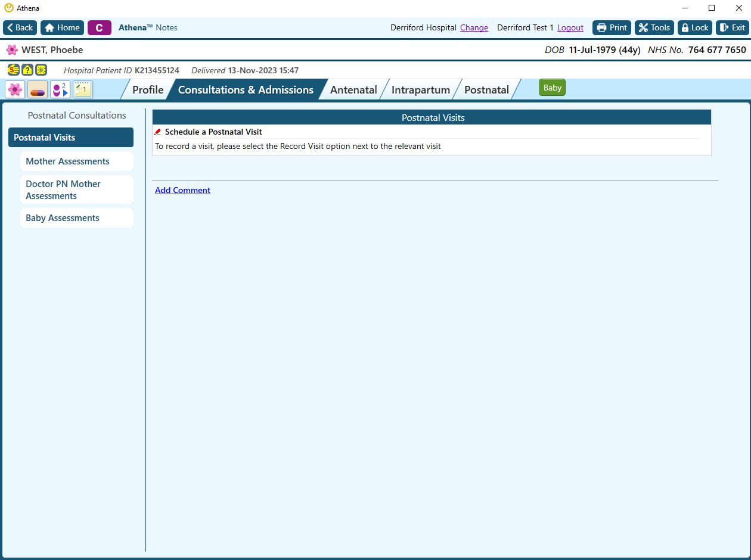Switch to the Profile tab
This screenshot has height=560, width=751.
[148, 89]
